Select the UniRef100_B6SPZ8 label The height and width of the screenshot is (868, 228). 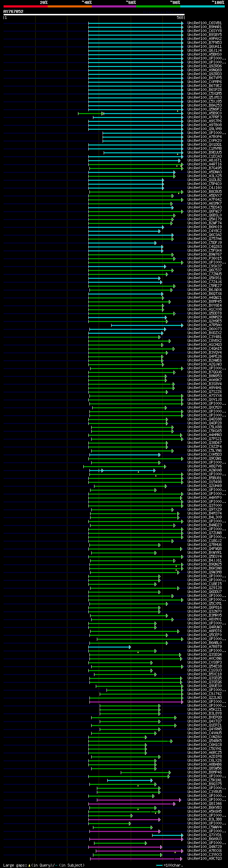pos(204,90)
